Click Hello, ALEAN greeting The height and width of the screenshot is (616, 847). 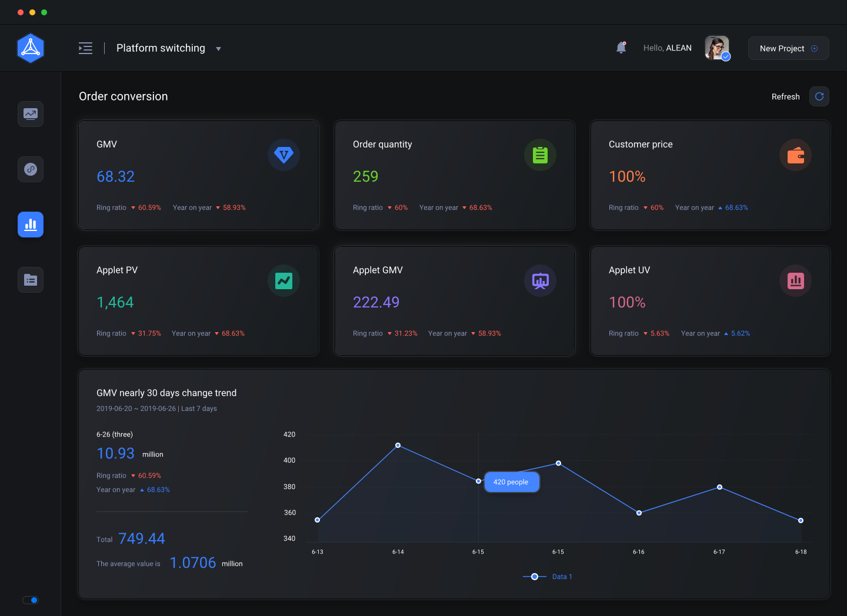click(x=667, y=48)
